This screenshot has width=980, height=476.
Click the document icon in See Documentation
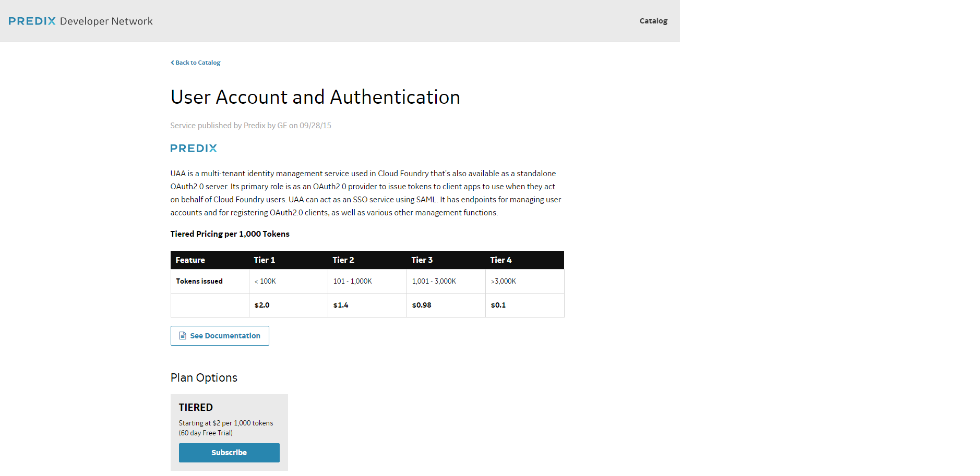click(x=183, y=336)
